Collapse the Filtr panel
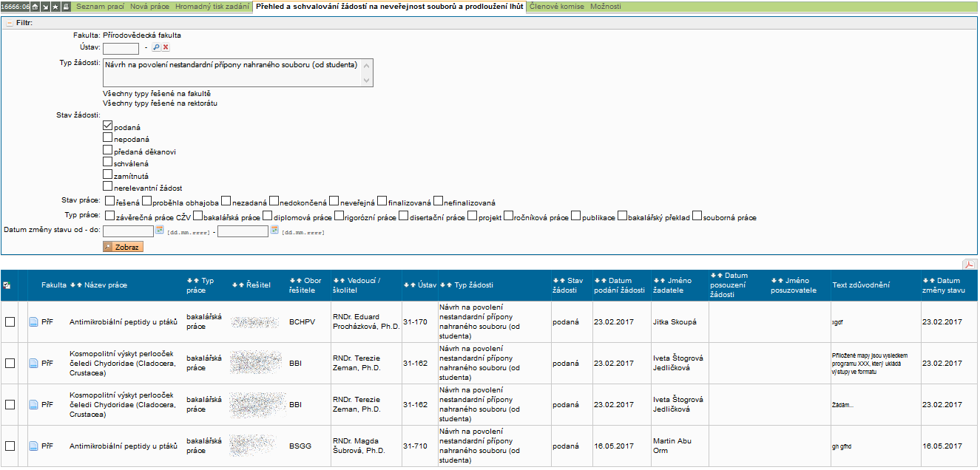The width and height of the screenshot is (980, 470). tap(10, 23)
